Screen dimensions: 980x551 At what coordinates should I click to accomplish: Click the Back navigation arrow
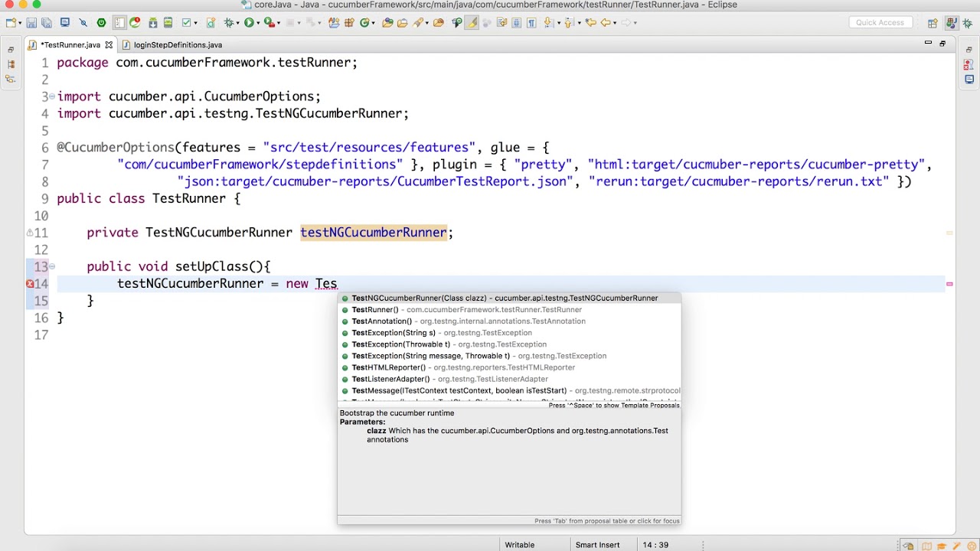point(605,23)
